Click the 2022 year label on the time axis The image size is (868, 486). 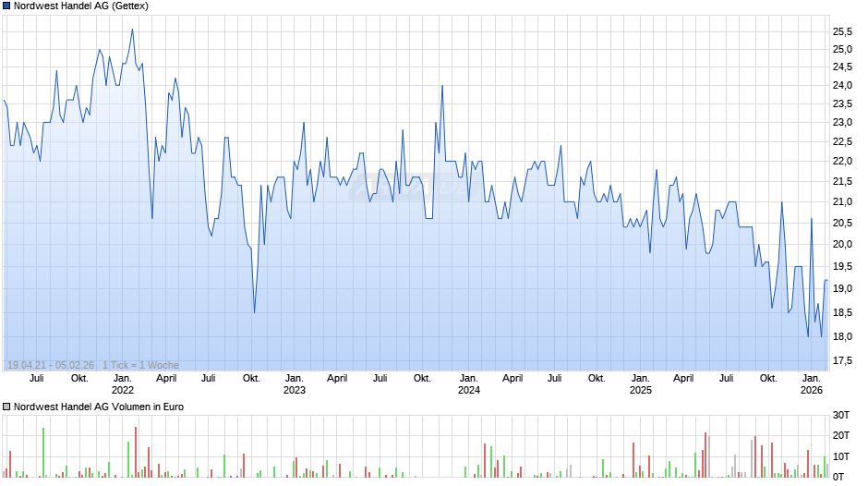pos(122,390)
